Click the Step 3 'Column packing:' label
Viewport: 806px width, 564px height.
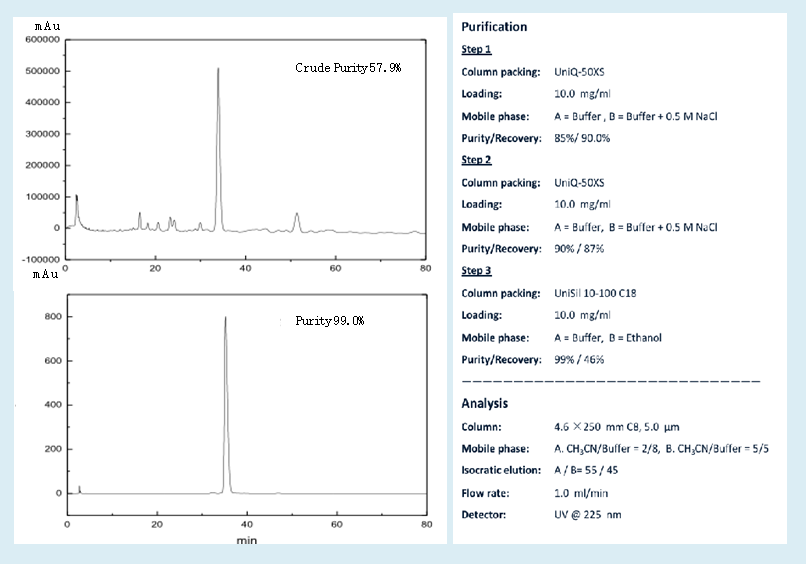pos(501,293)
